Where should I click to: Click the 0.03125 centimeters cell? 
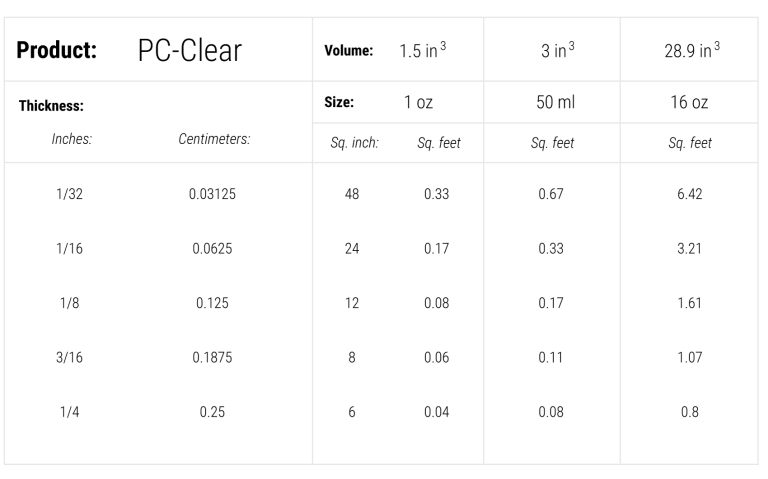[212, 194]
